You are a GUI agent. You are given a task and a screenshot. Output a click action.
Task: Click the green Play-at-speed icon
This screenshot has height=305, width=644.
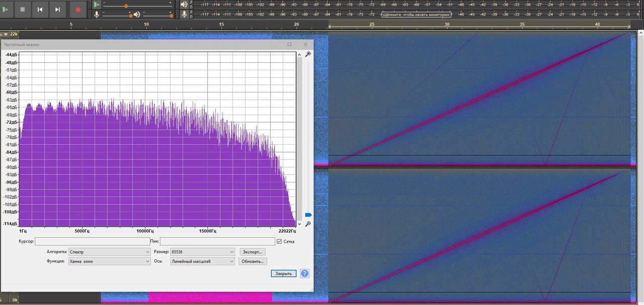(x=97, y=5)
